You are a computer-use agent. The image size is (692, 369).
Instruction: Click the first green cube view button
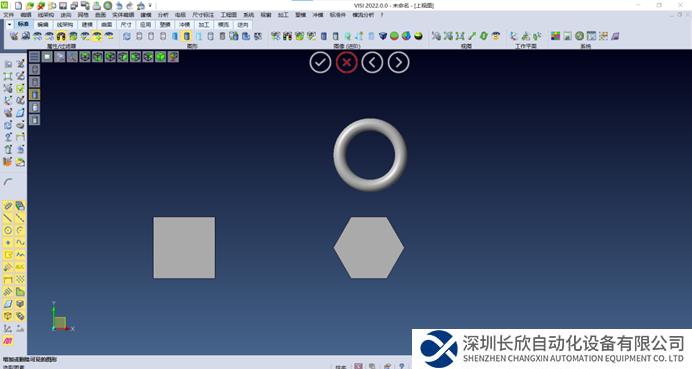click(x=85, y=56)
